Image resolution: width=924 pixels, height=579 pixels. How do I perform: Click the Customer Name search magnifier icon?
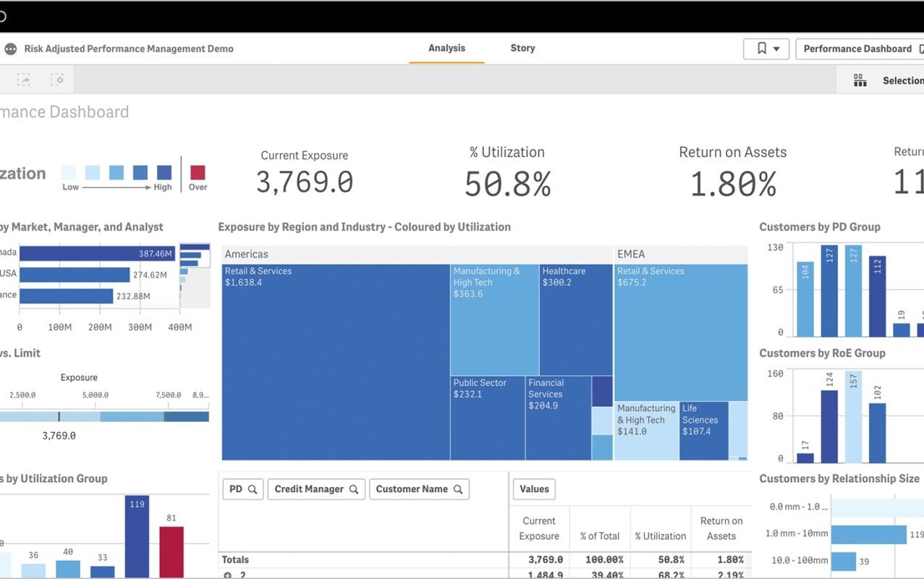pyautogui.click(x=458, y=489)
